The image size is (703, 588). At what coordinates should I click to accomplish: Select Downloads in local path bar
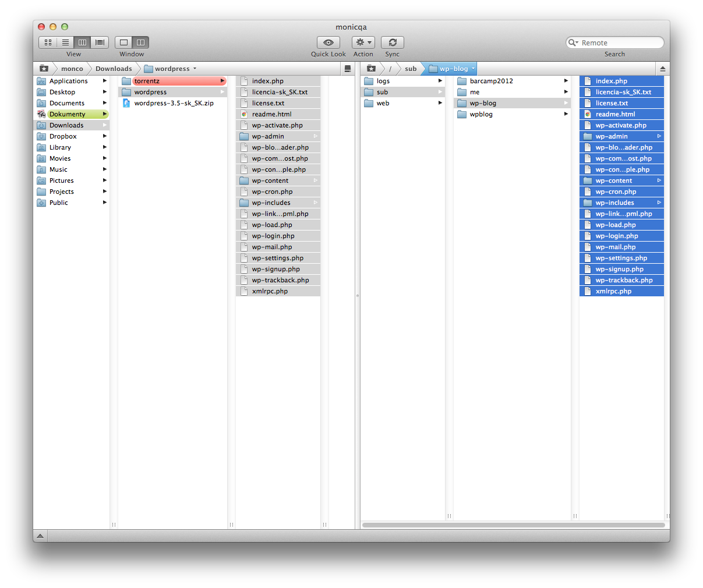point(114,69)
